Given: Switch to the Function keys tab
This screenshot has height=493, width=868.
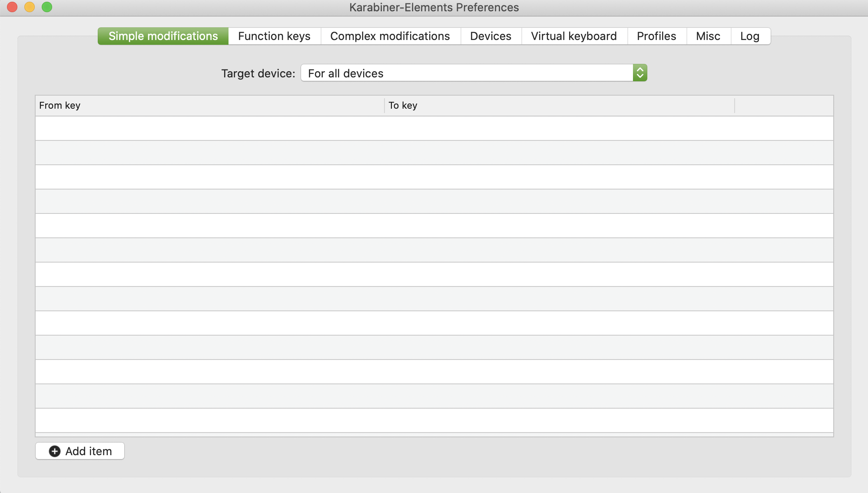Looking at the screenshot, I should [274, 36].
